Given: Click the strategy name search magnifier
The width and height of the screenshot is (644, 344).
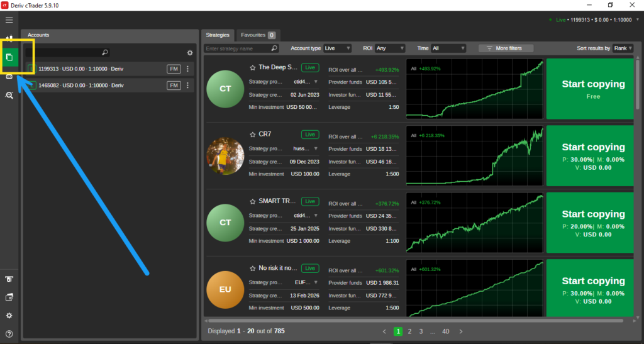Looking at the screenshot, I should pos(274,48).
